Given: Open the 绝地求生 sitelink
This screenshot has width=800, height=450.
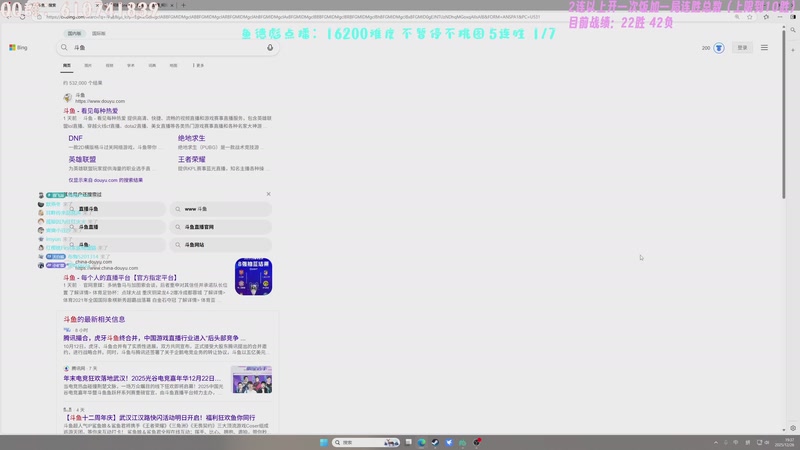Looking at the screenshot, I should 191,138.
